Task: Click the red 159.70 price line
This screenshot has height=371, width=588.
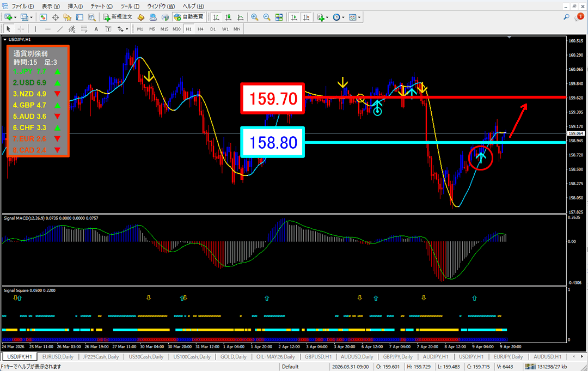Action: pyautogui.click(x=436, y=98)
